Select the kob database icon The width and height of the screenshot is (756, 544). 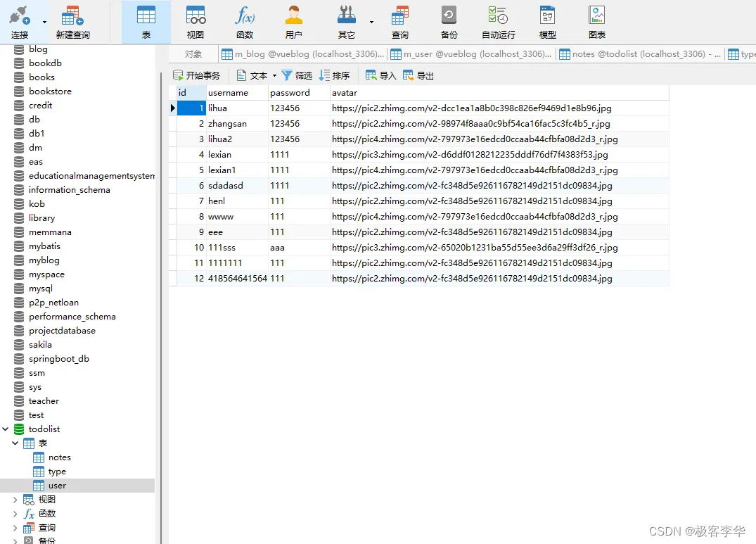coord(19,204)
